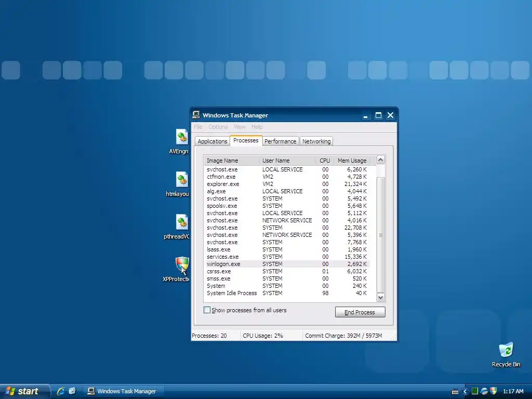Launch Internet Explorer from Quick Launch
532x399 pixels.
pos(61,391)
